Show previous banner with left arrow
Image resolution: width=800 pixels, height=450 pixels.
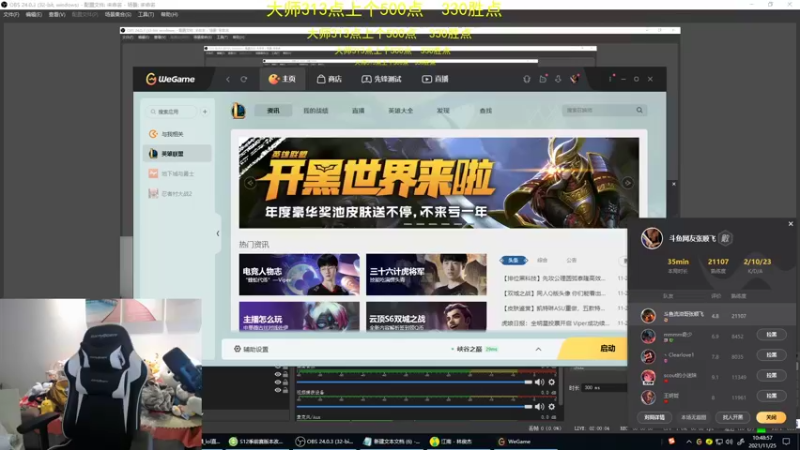[250, 183]
